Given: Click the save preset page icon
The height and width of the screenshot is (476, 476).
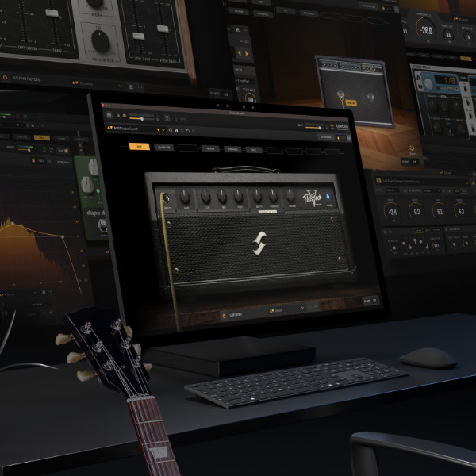Looking at the screenshot, I should [x=176, y=130].
